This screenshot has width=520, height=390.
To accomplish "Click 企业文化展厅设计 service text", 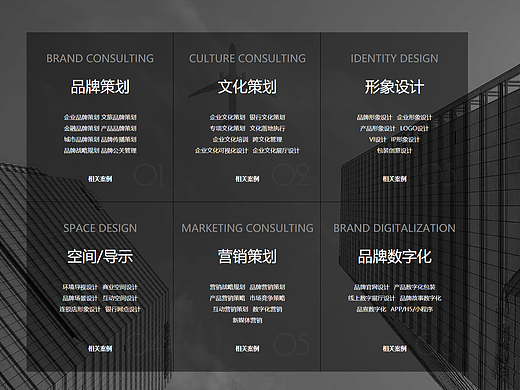I will pos(276,151).
